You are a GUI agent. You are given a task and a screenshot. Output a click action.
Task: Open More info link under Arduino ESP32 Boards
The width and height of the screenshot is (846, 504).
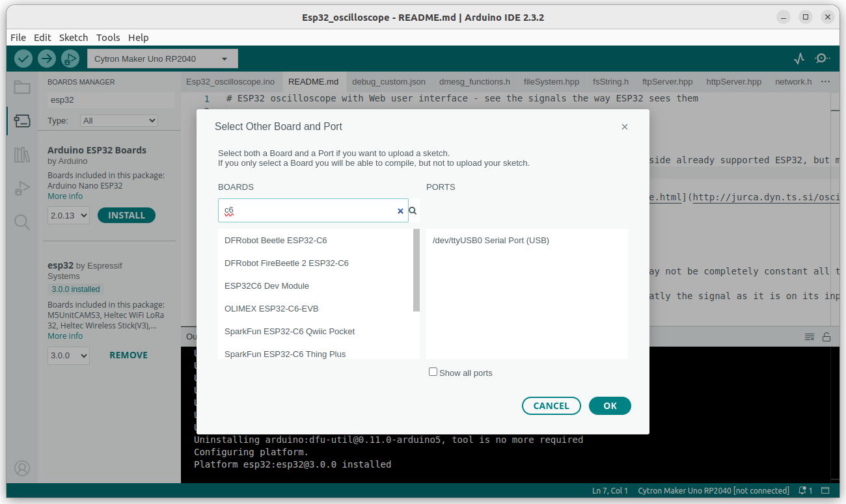click(x=65, y=196)
